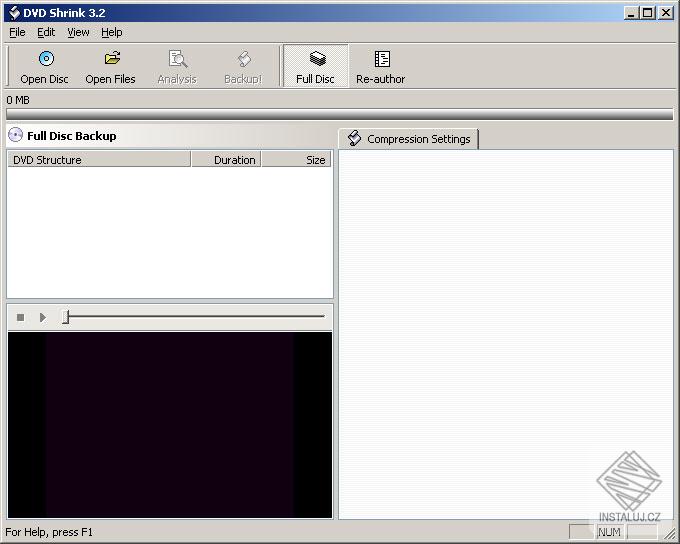Open the Edit menu
This screenshot has width=680, height=544.
pos(46,33)
